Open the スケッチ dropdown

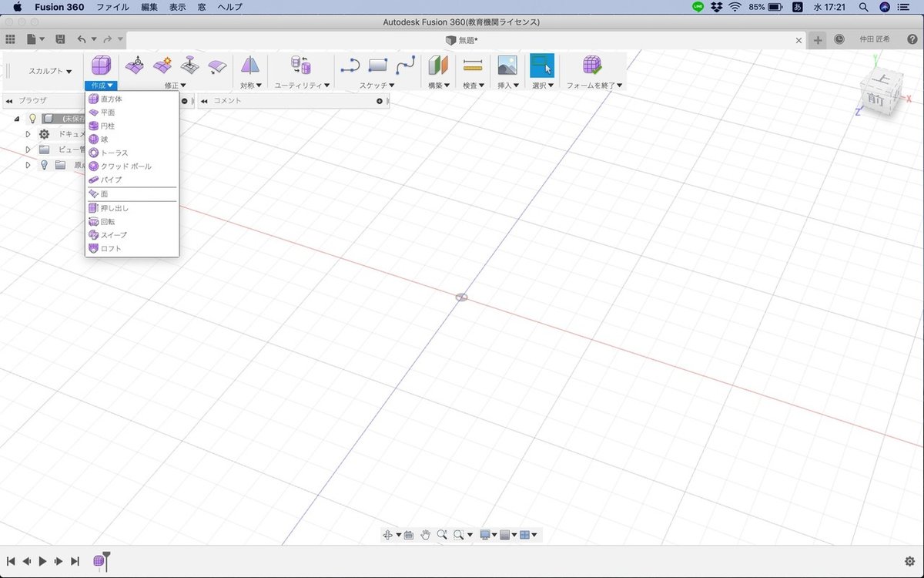377,86
